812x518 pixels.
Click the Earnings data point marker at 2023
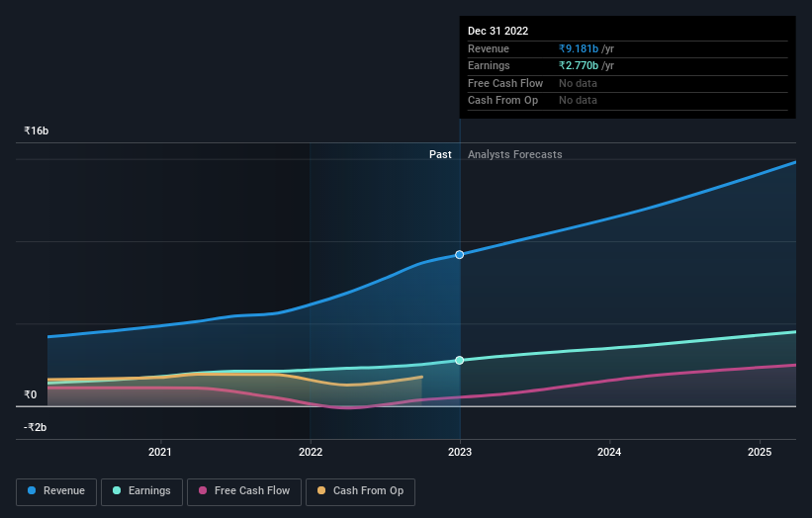(x=459, y=360)
